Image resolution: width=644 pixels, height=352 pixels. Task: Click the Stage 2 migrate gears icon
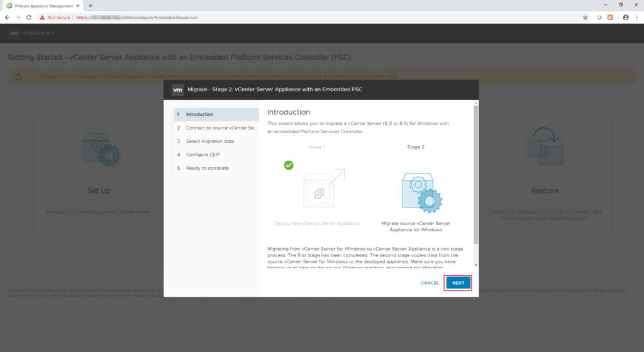click(422, 193)
